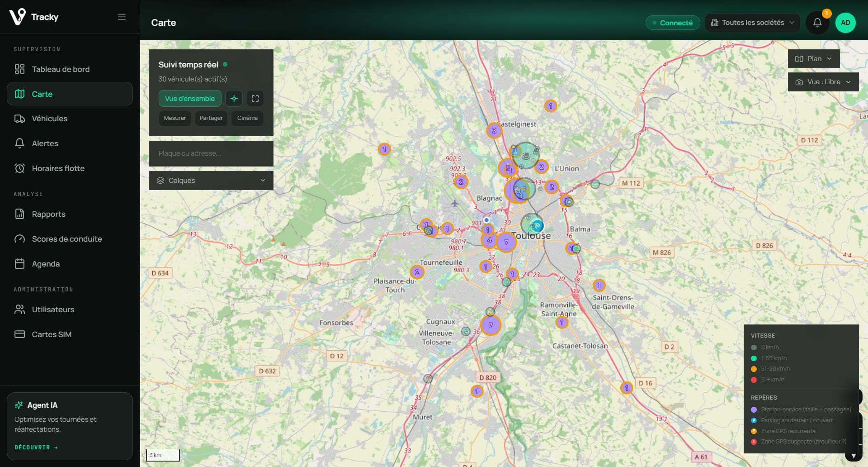Collapse sidebar with hamburger menu icon

122,17
